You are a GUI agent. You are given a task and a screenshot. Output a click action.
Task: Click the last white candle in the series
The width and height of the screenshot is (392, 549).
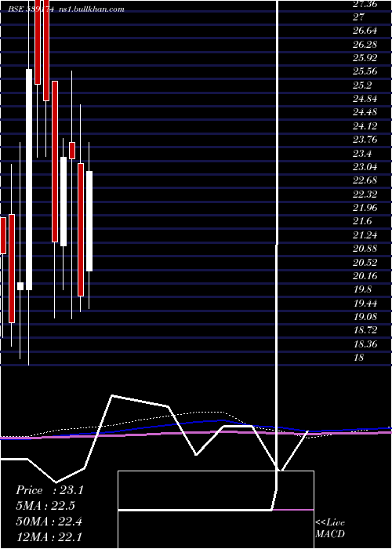click(89, 221)
